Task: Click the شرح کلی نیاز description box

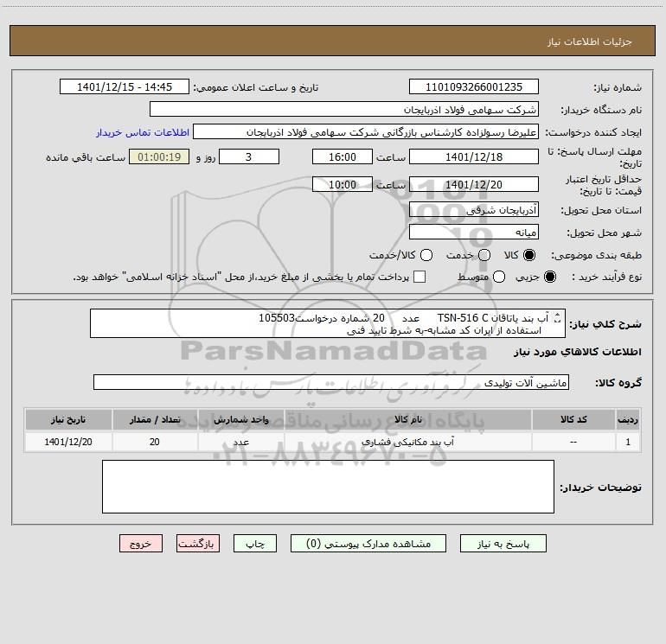Action: pos(328,323)
